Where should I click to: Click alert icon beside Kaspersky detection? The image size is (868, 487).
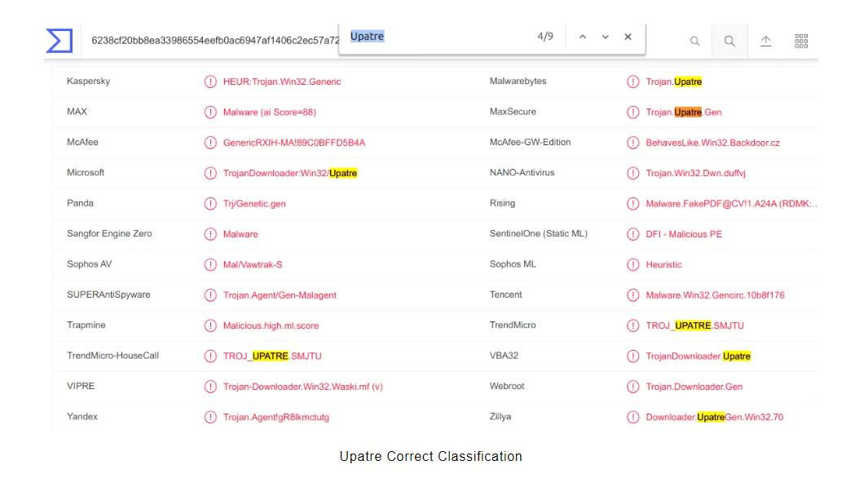(210, 82)
